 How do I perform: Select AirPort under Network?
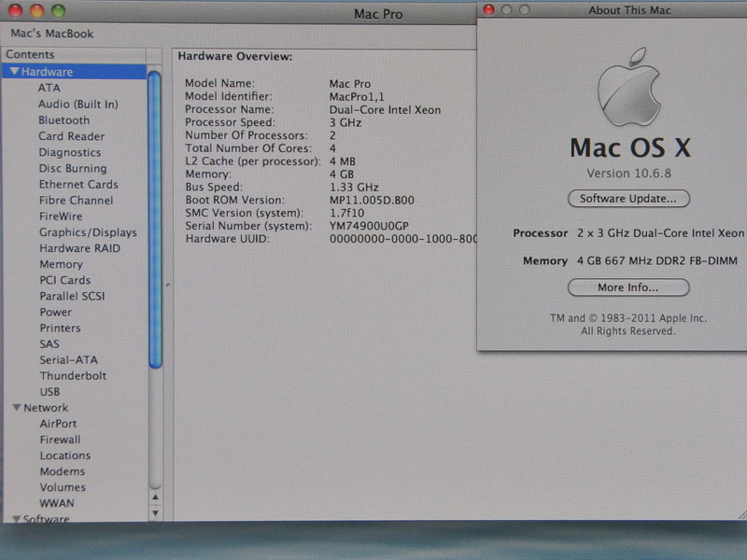click(58, 424)
